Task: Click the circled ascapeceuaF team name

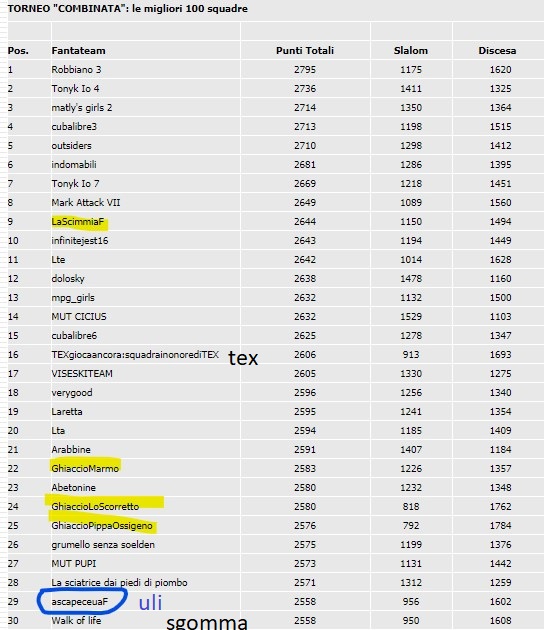Action: point(80,601)
